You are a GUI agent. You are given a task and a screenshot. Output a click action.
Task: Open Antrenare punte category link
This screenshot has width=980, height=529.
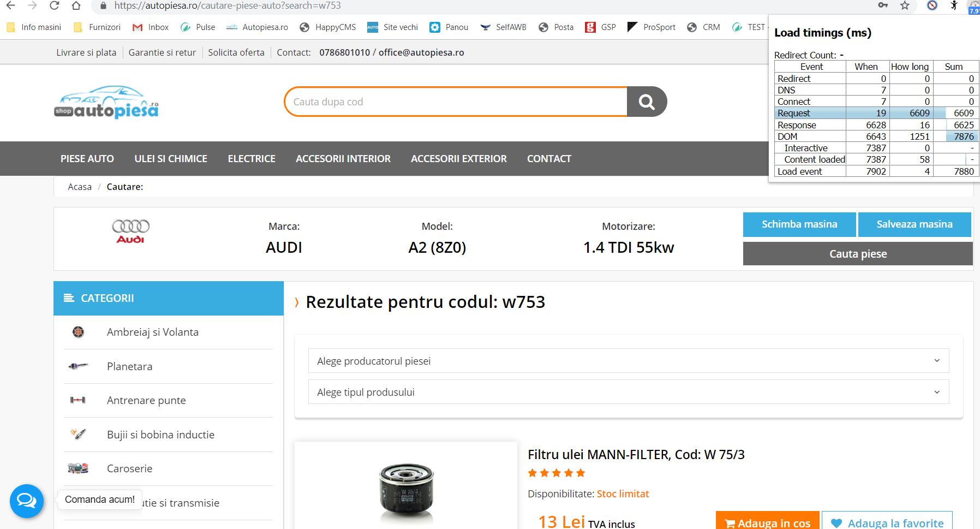tap(146, 400)
